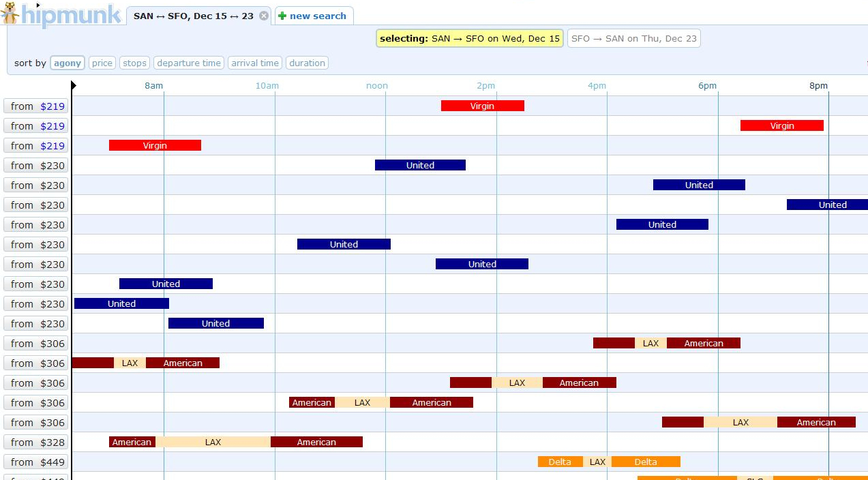
Task: Click the American leg arriving around 8:30pm
Action: [816, 422]
